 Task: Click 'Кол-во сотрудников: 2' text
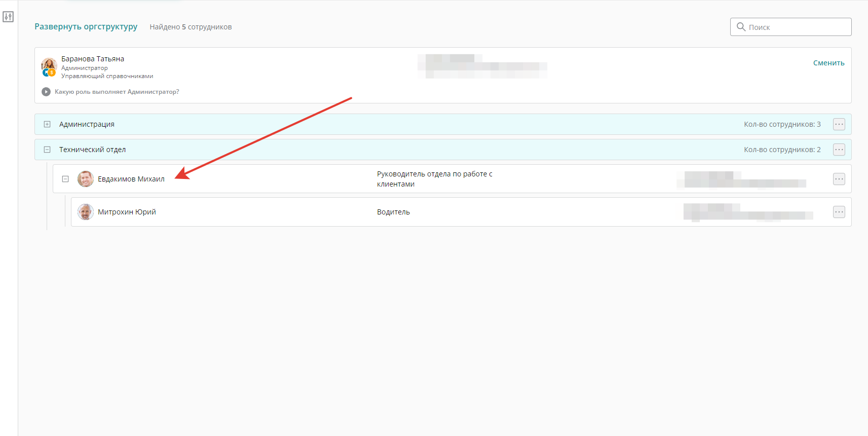pyautogui.click(x=782, y=150)
